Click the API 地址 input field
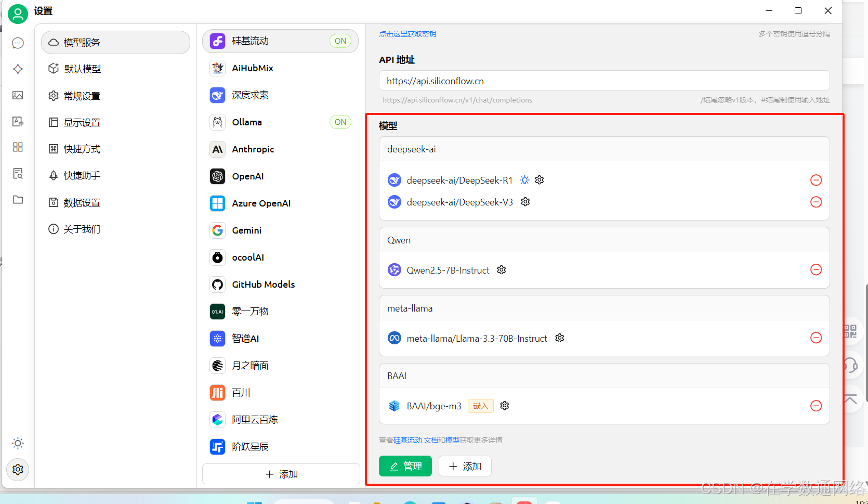 (604, 81)
